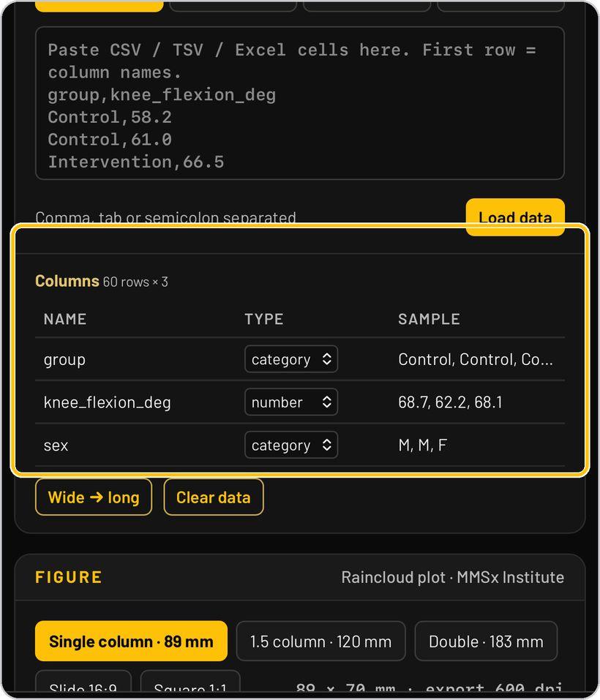
Task: Open the type dropdown for sex column
Action: [x=291, y=445]
